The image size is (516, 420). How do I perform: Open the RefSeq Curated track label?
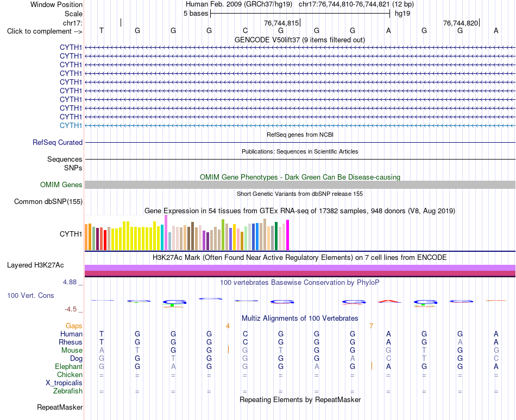click(x=58, y=142)
